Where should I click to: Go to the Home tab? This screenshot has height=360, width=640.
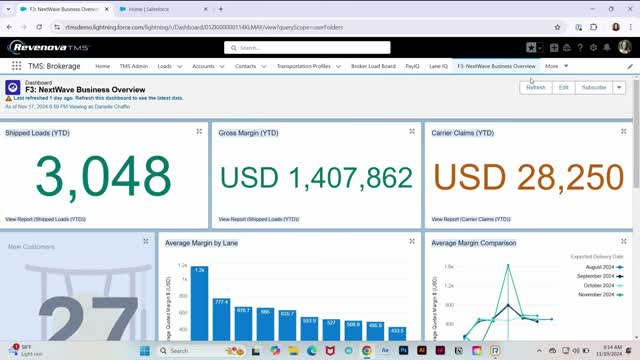[x=102, y=66]
